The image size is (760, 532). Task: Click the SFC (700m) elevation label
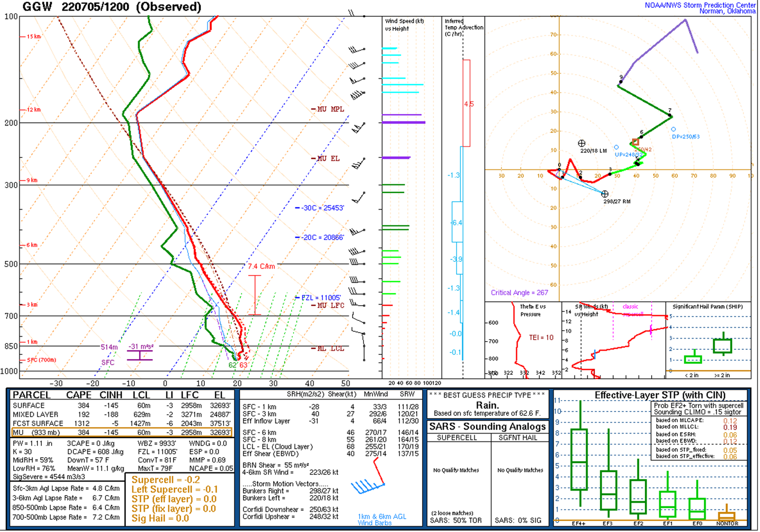coord(41,360)
